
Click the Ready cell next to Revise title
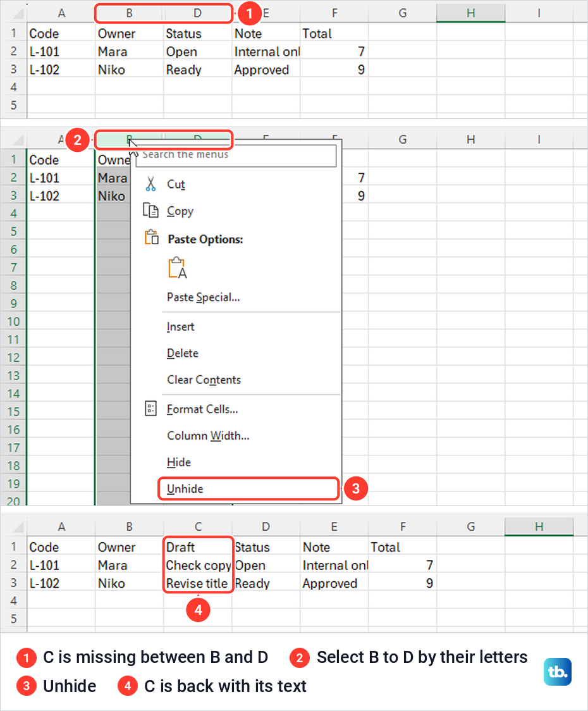pos(266,583)
